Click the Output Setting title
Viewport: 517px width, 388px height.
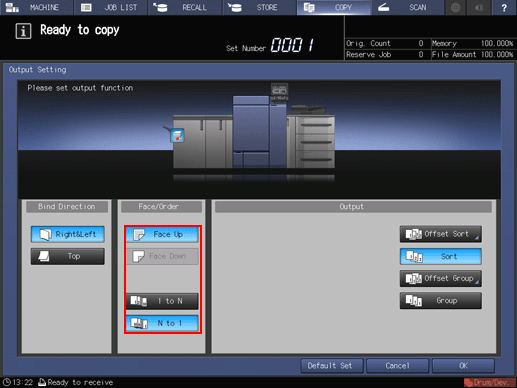coord(38,70)
